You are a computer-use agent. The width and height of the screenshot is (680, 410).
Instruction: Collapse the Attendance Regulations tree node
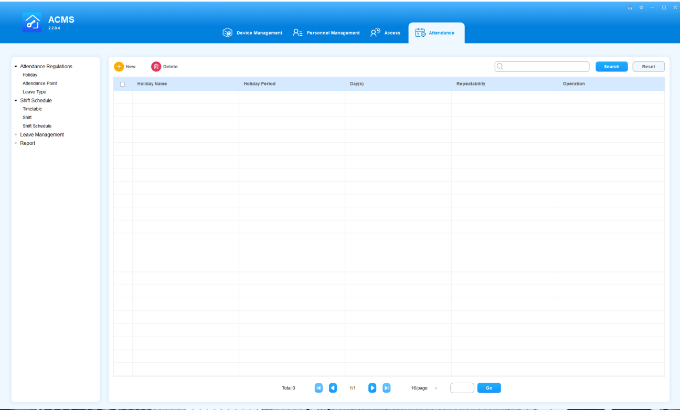coord(15,66)
